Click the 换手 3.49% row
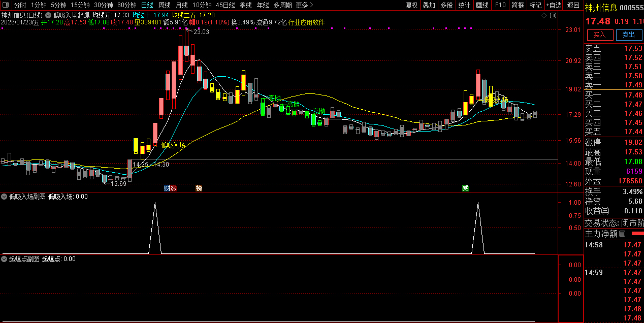 (x=614, y=192)
